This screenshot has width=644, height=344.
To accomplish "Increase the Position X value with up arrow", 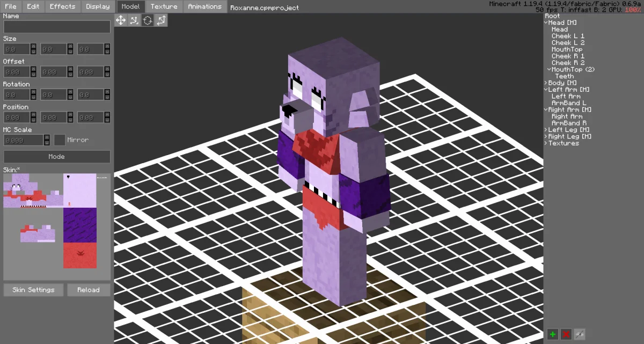I will point(33,115).
